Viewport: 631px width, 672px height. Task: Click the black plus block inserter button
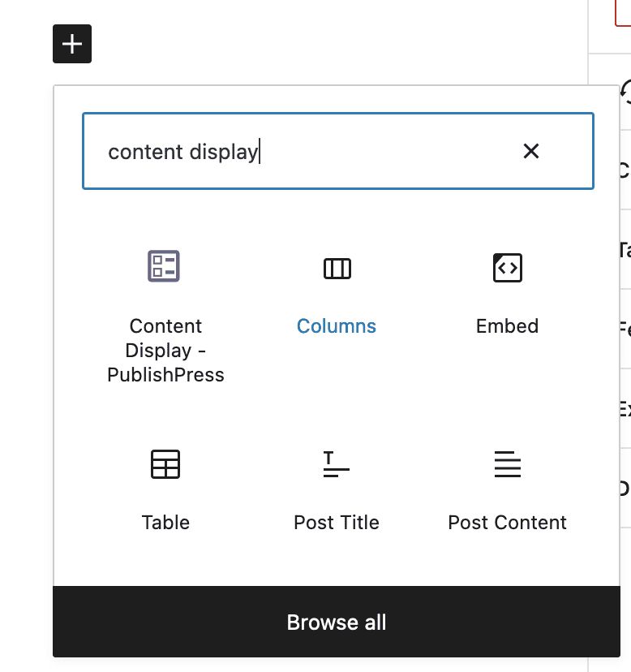click(72, 44)
